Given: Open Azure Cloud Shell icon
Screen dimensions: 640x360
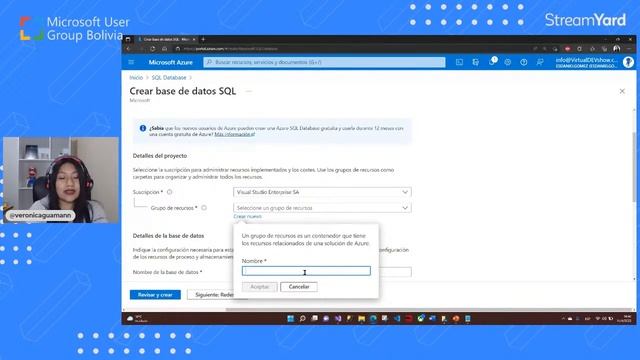Looking at the screenshot, I should [459, 62].
